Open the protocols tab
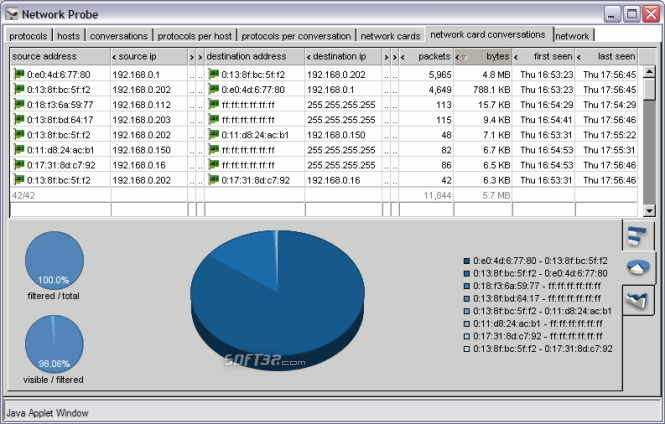Viewport: 665px width, 424px height. pos(28,36)
